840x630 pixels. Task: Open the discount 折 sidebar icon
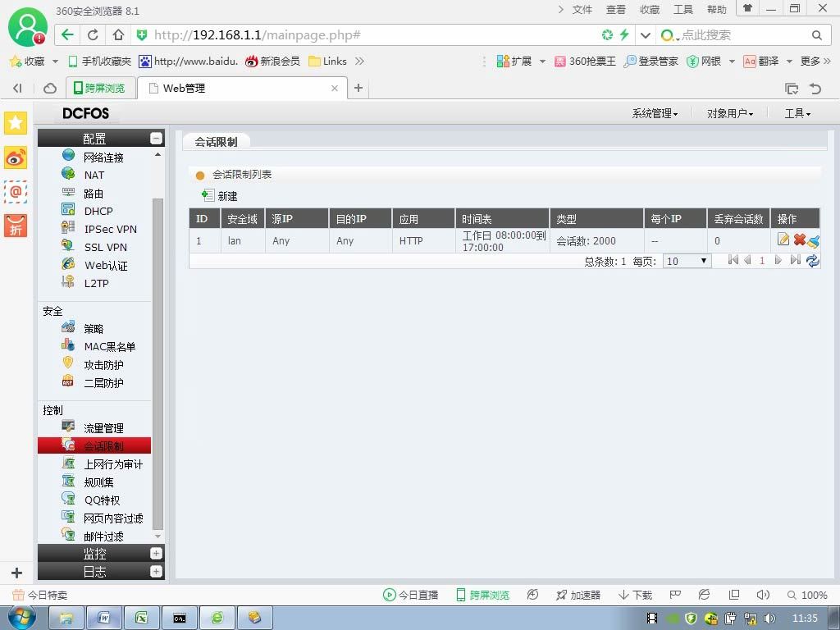[x=16, y=226]
